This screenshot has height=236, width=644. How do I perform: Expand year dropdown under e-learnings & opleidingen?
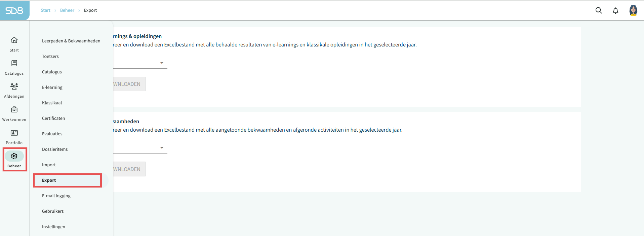[162, 63]
